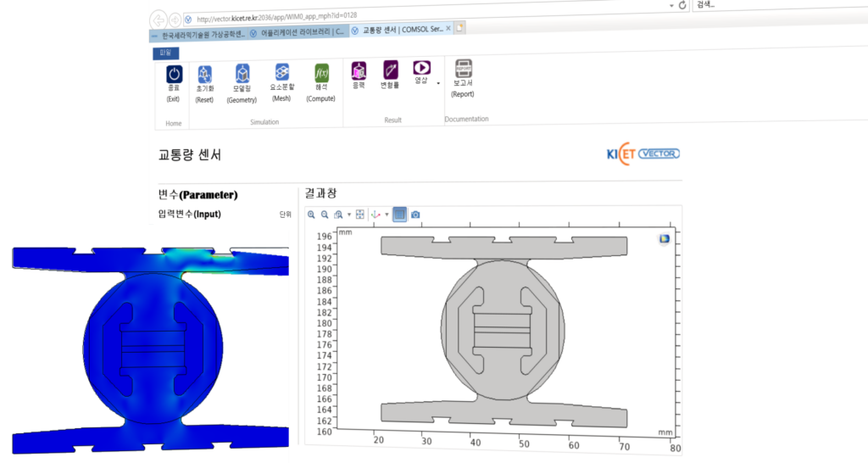Fit the geometry with zoom extents
Screen dimensions: 868x463
tap(360, 215)
